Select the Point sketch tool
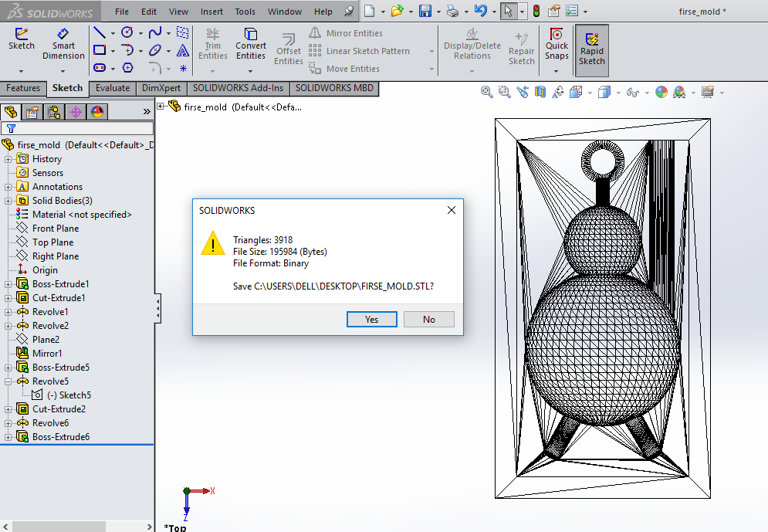 coord(183,68)
